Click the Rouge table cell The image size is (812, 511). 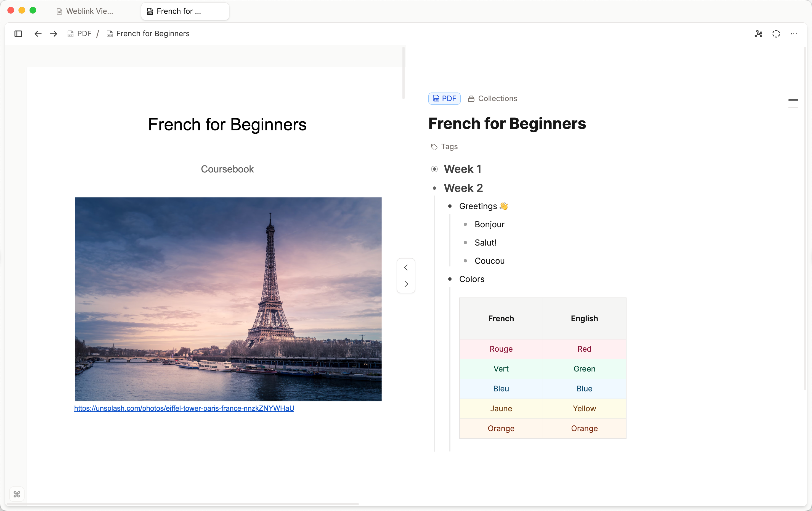(x=501, y=349)
